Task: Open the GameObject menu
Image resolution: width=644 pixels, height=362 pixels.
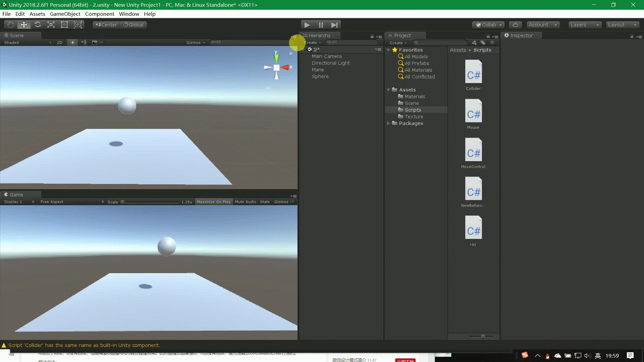Action: (x=65, y=14)
